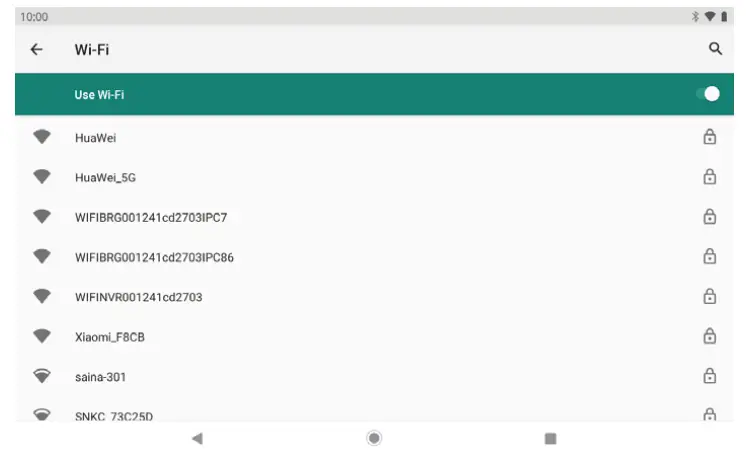Screen dimensions: 746x452
Task: Open recent apps with square button
Action: point(550,438)
